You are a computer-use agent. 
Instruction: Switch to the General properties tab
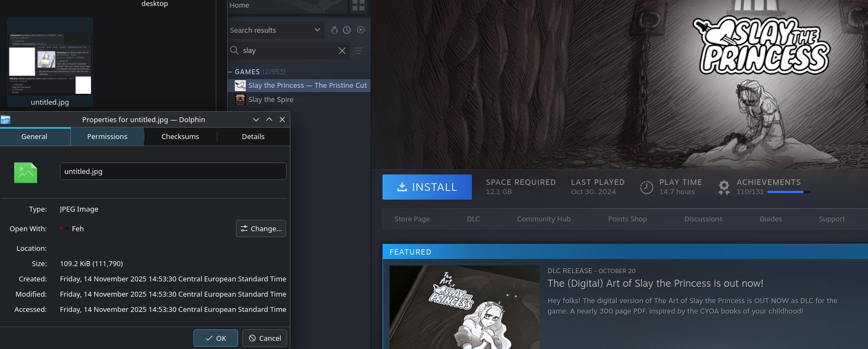(x=35, y=137)
